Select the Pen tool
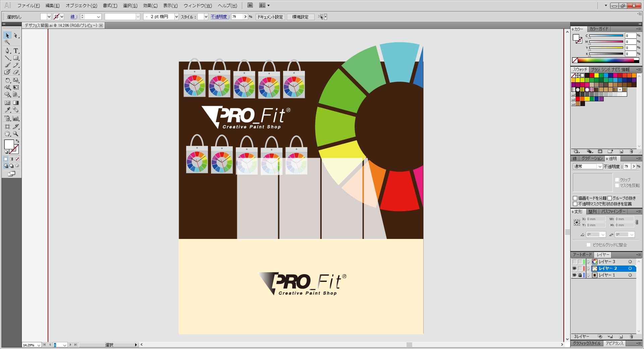Screen dimensions: 644x349 (x=7, y=51)
